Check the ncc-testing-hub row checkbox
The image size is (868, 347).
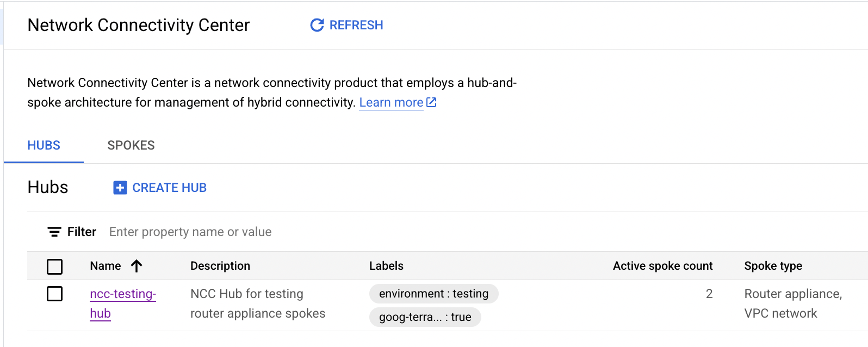click(x=54, y=294)
